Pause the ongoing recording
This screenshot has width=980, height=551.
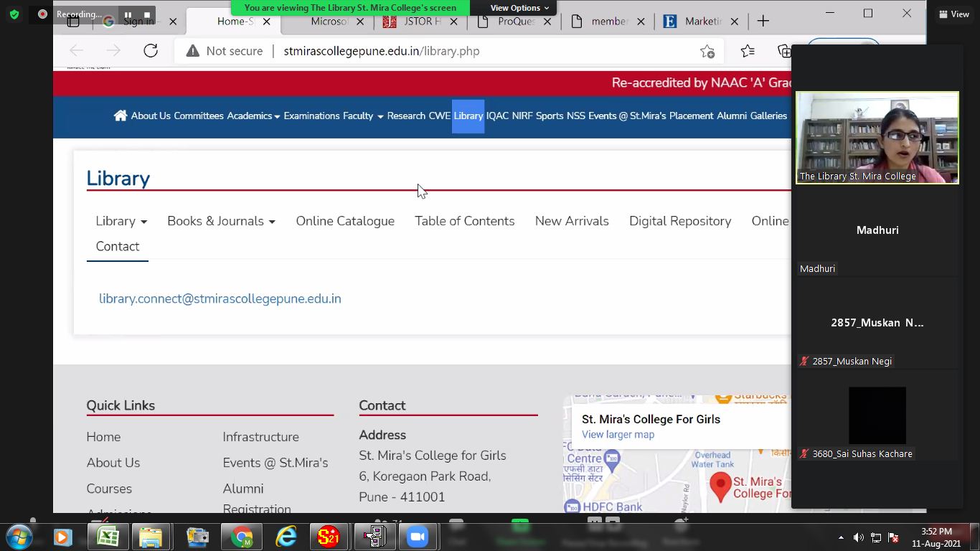(126, 14)
